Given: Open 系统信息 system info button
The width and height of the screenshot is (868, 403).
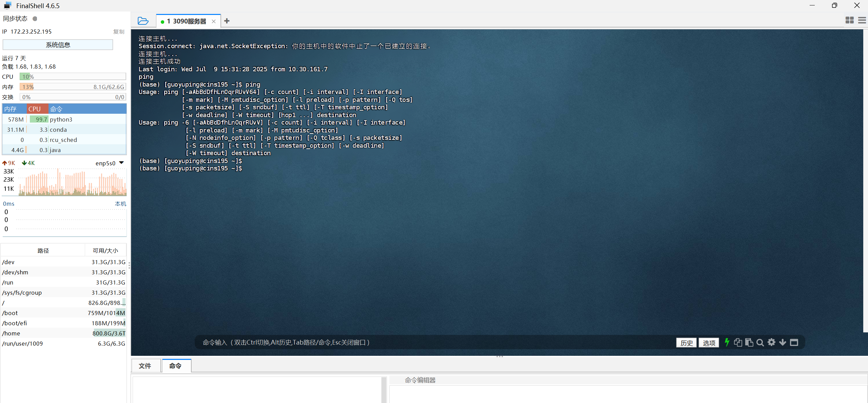Looking at the screenshot, I should tap(58, 45).
